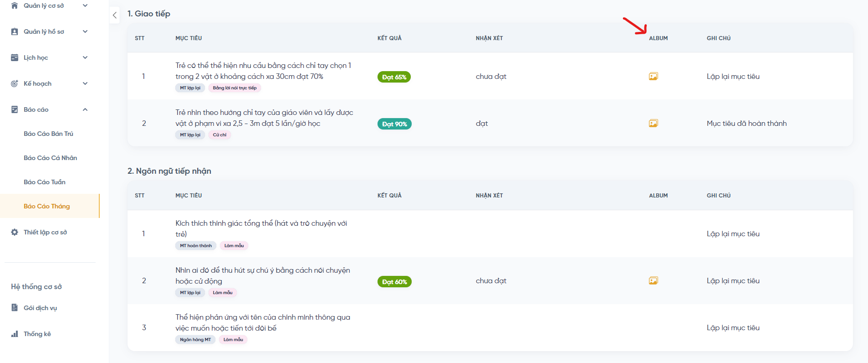The width and height of the screenshot is (868, 363).
Task: Click the 'Bằng lời nói trực tiếp' tag
Action: click(x=235, y=88)
